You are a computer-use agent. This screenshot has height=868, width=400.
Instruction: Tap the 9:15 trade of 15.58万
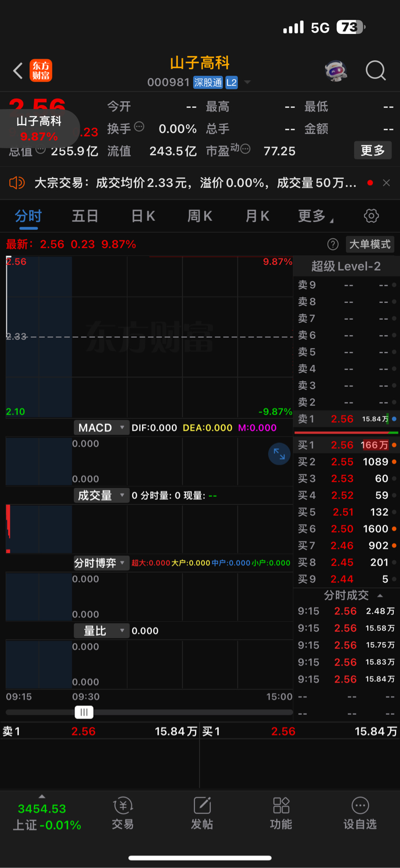pyautogui.click(x=346, y=628)
